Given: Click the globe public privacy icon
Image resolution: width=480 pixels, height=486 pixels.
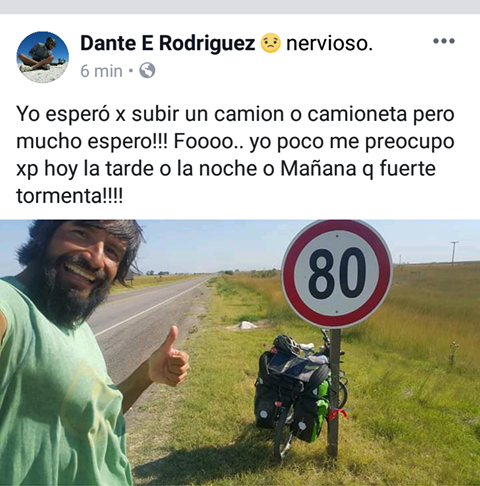Looking at the screenshot, I should click(147, 71).
